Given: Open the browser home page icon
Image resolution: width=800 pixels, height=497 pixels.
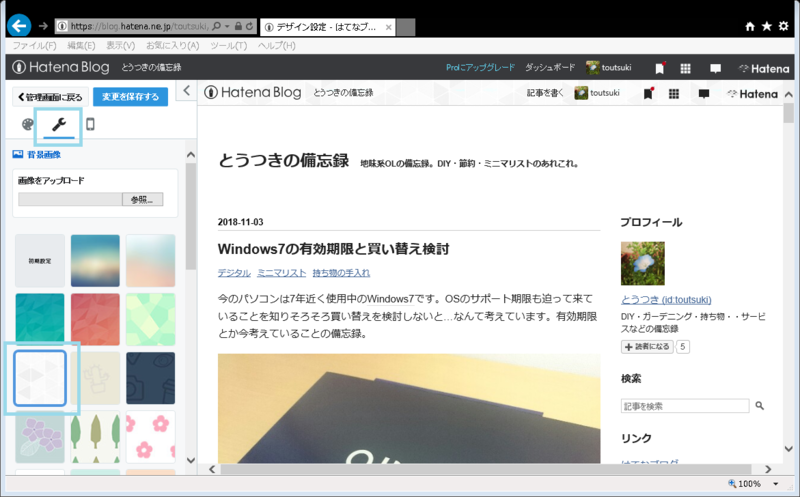Looking at the screenshot, I should point(749,26).
